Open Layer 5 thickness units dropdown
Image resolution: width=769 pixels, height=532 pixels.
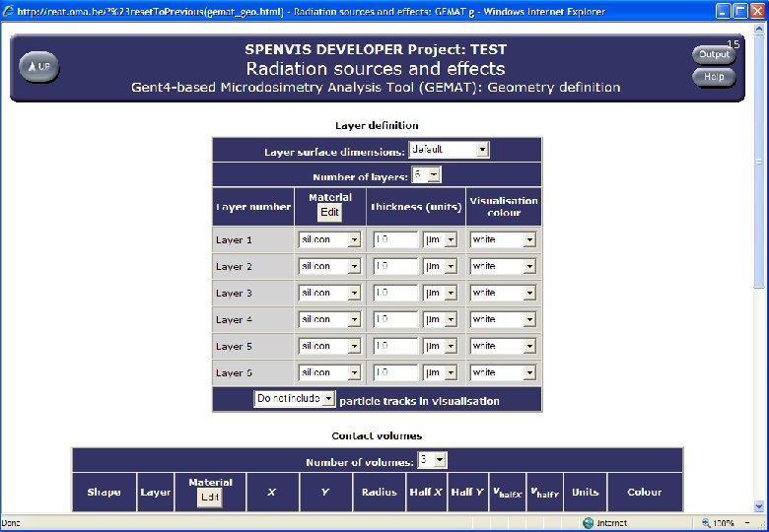(440, 346)
